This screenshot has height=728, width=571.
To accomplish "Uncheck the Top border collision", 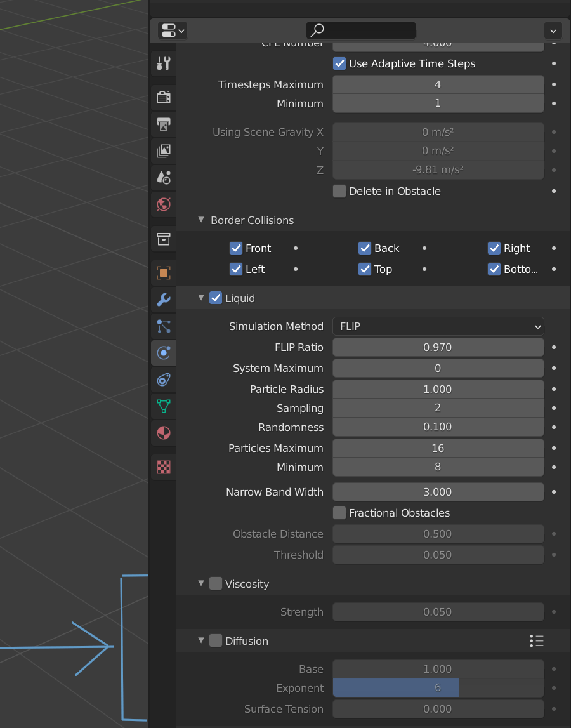I will pos(365,269).
